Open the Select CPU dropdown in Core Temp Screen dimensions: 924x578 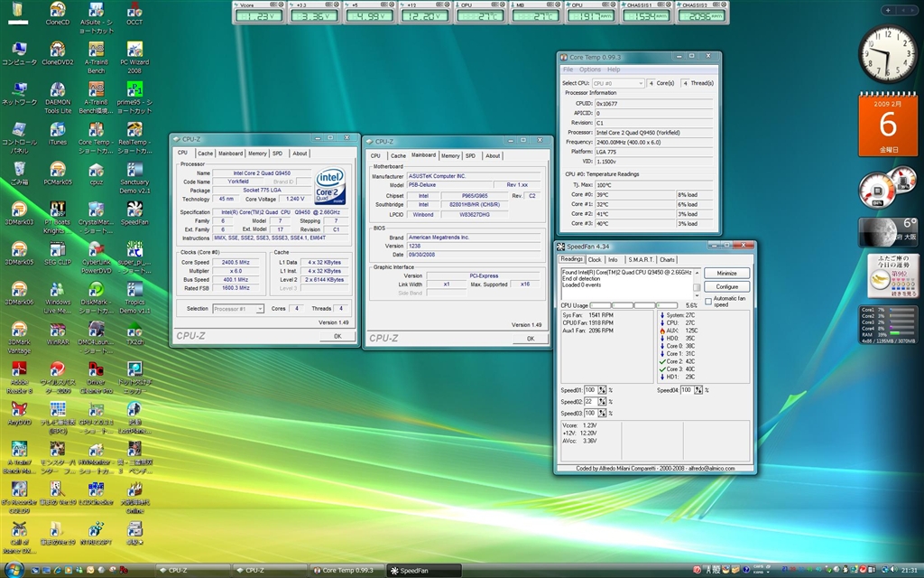(x=617, y=83)
